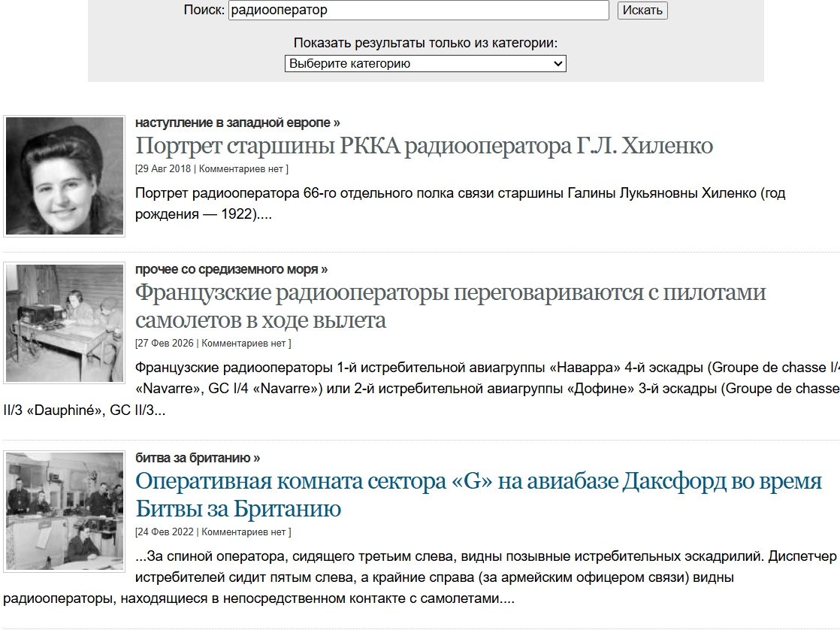Open the portrait thumbnail of Г.Л. Хиленко
The width and height of the screenshot is (840, 630).
pyautogui.click(x=65, y=176)
